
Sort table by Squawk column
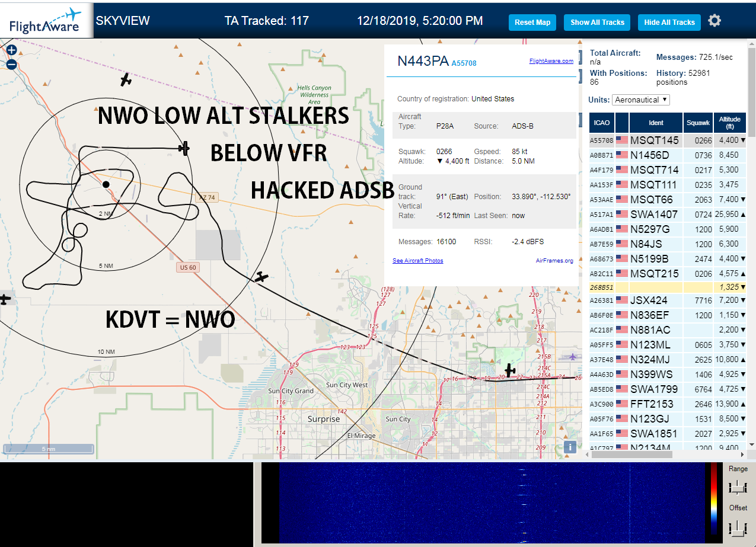pos(698,123)
